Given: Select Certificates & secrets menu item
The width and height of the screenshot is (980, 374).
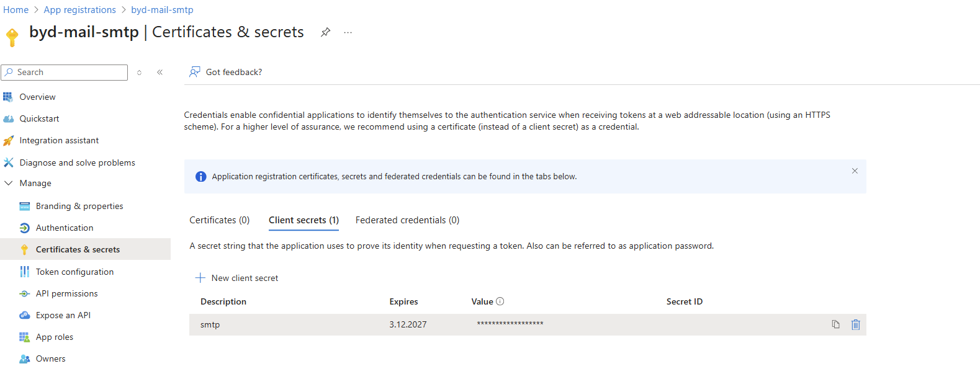Looking at the screenshot, I should click(x=85, y=249).
